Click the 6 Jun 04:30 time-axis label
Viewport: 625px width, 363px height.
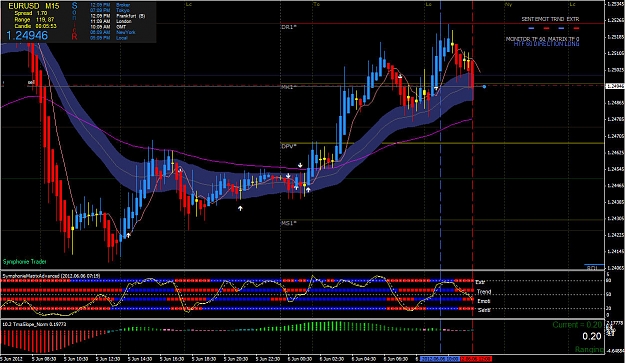364,359
